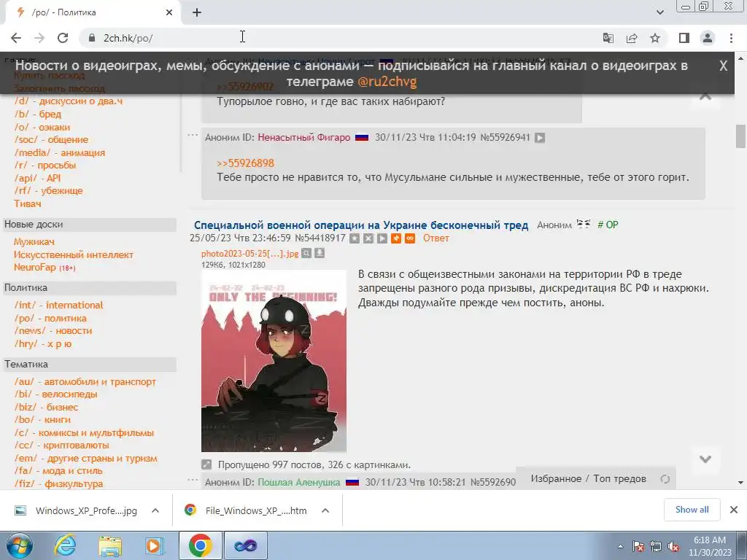Viewport: 747px width, 560px height.
Task: Launch Internet Explorer from taskbar
Action: point(65,545)
